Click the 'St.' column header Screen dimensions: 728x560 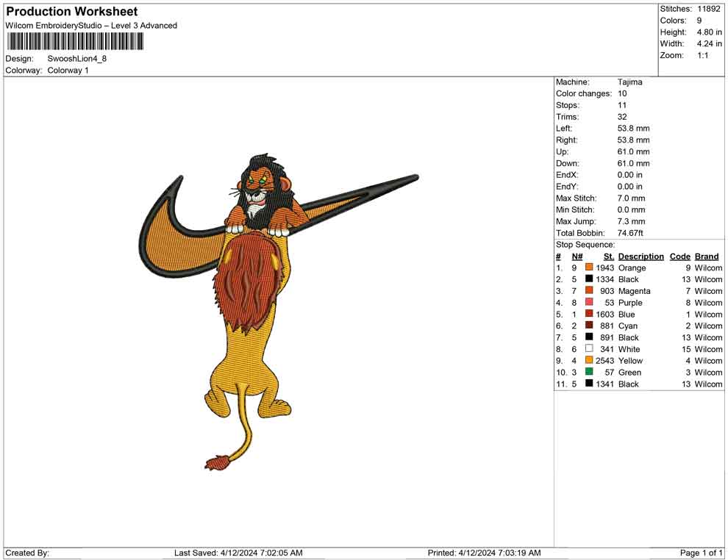(609, 256)
